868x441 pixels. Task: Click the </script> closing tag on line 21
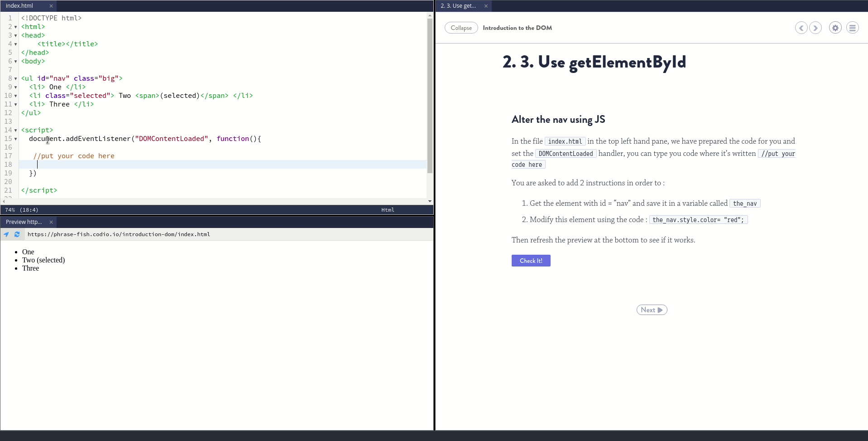(x=39, y=190)
